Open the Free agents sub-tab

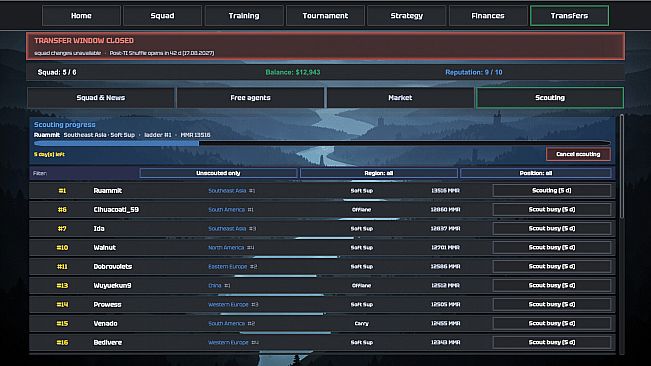[250, 98]
